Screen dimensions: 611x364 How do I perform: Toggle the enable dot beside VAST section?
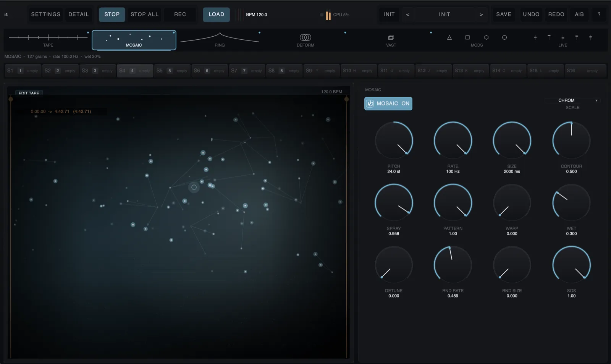431,32
